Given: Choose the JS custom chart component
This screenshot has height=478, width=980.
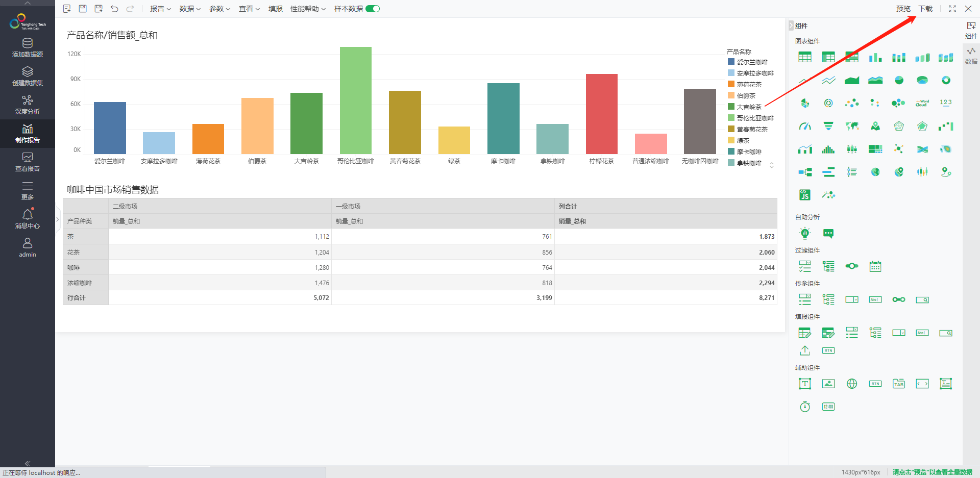Looking at the screenshot, I should click(x=805, y=195).
